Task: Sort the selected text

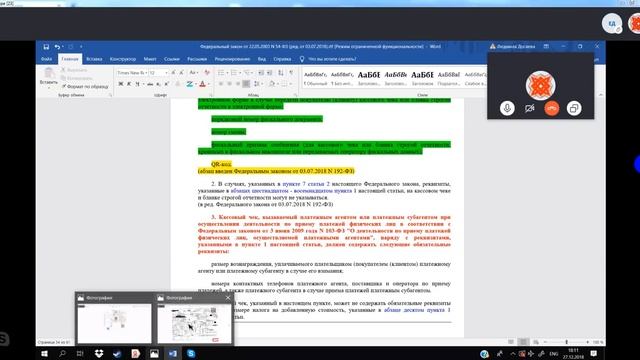Action: pyautogui.click(x=281, y=73)
